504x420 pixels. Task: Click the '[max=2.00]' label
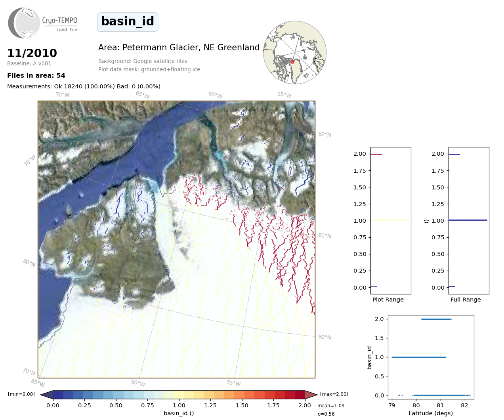(334, 394)
